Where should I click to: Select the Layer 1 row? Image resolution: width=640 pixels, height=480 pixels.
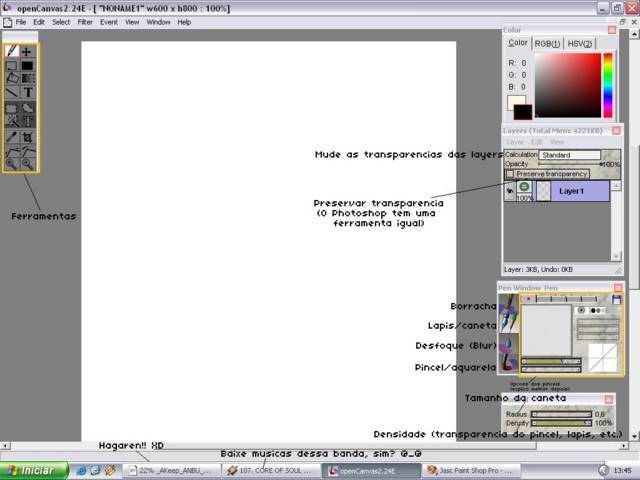pyautogui.click(x=558, y=191)
